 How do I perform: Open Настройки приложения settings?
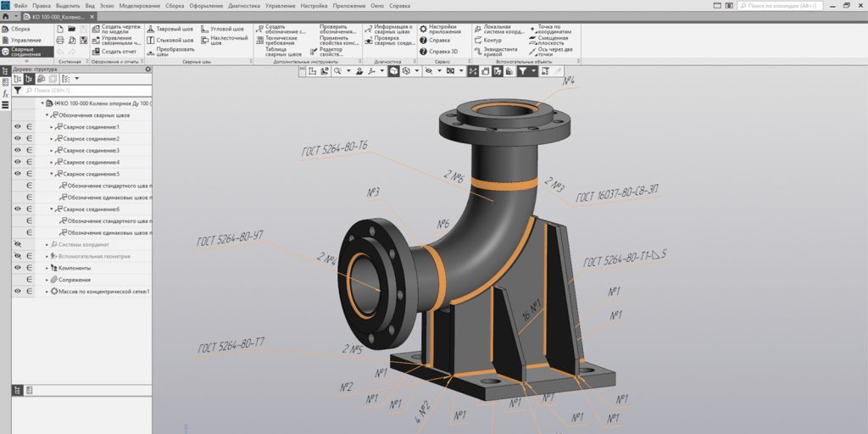pyautogui.click(x=441, y=29)
